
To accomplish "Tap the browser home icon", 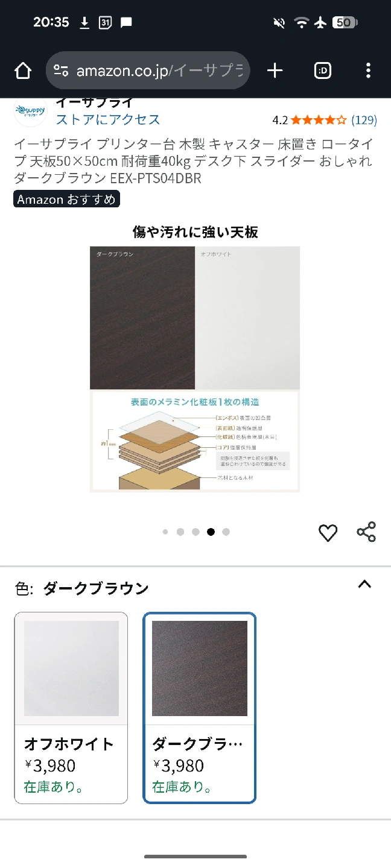I will tap(23, 71).
